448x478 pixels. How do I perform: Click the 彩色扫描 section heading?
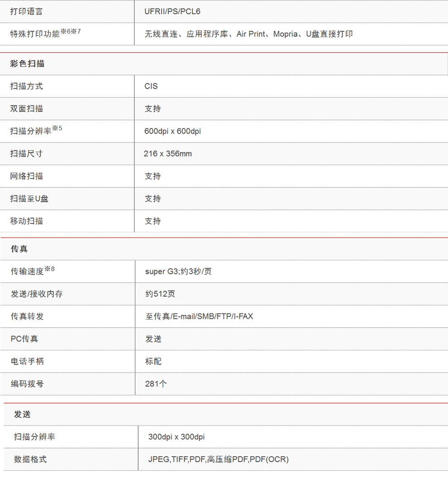point(27,64)
